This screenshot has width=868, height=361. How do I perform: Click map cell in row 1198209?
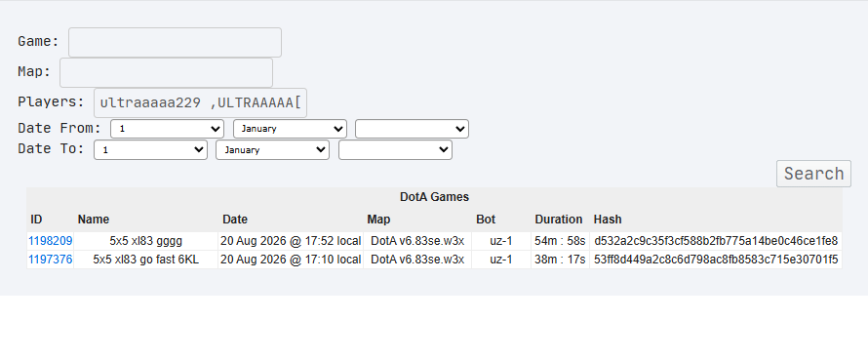(417, 241)
